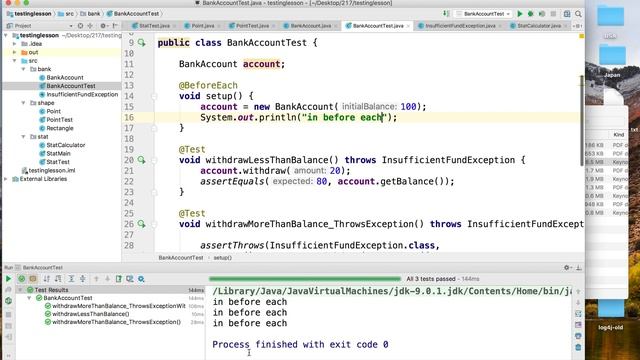Screen dimensions: 640x360
Task: Collapse the shape package
Action: click(x=23, y=103)
